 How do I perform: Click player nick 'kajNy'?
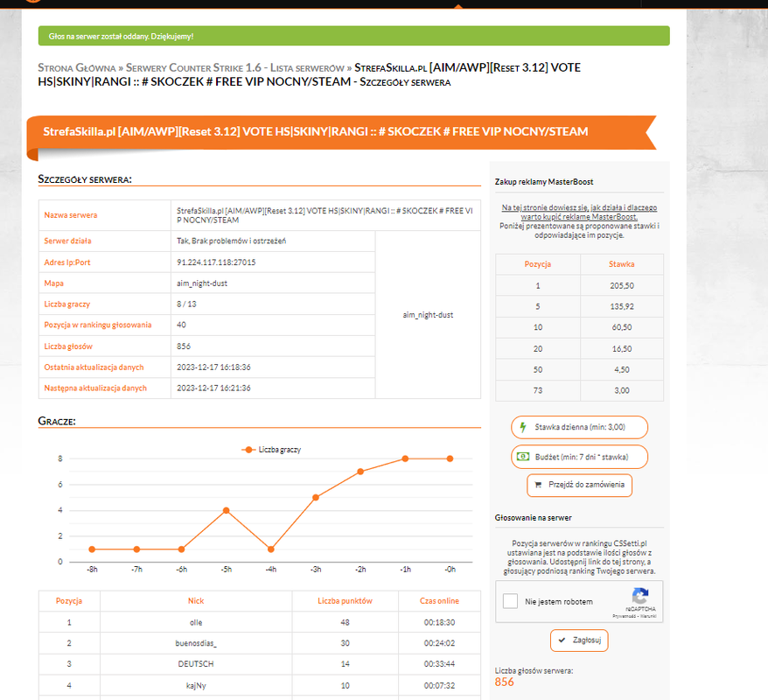[196, 685]
